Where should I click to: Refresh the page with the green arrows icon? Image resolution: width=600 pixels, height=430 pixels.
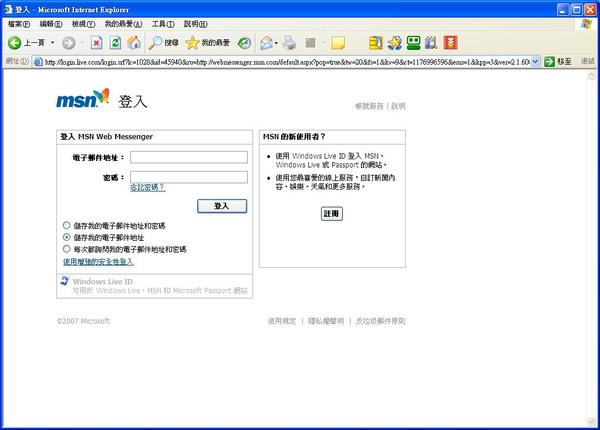click(x=115, y=43)
